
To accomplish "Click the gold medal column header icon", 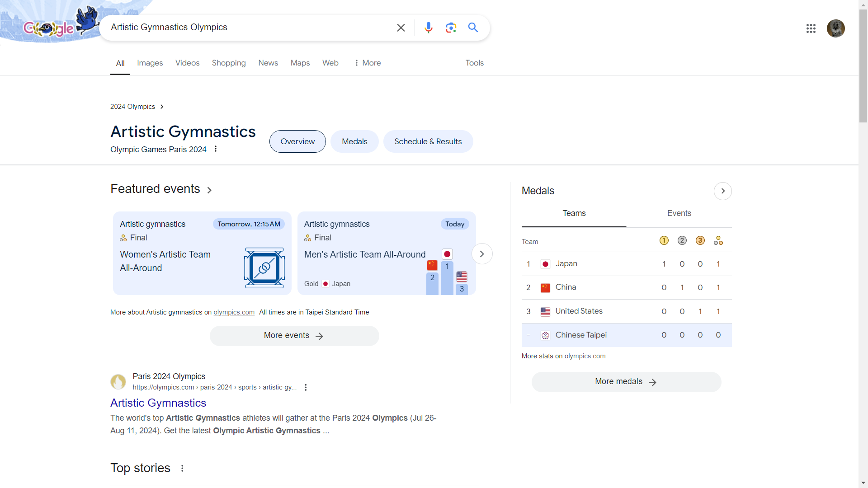I will [664, 240].
